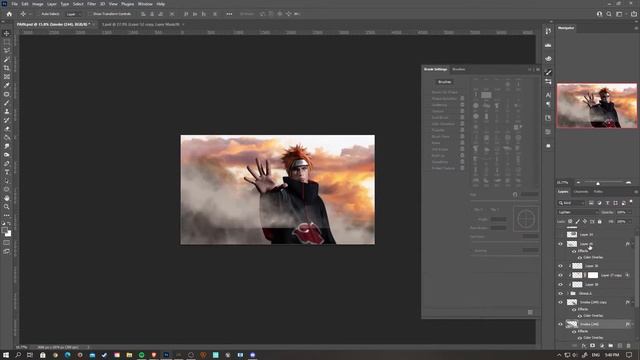
Task: Select the Hand tool
Action: 7,198
